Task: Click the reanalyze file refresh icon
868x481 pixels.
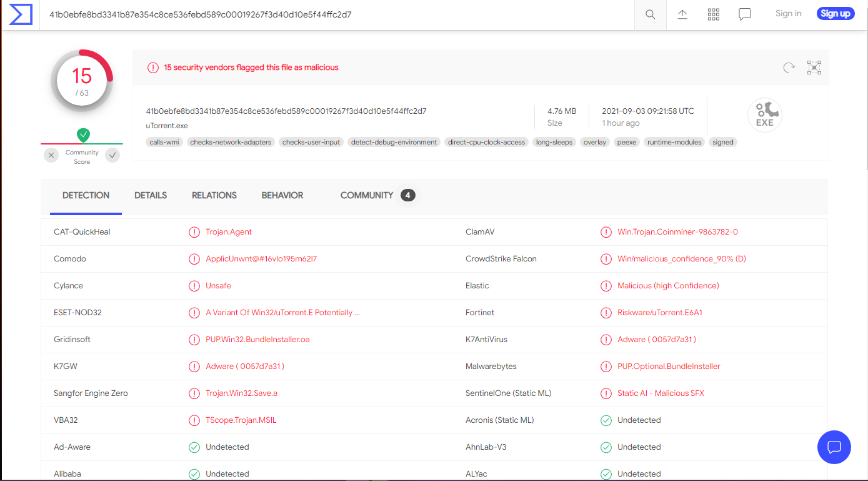Action: [x=789, y=68]
